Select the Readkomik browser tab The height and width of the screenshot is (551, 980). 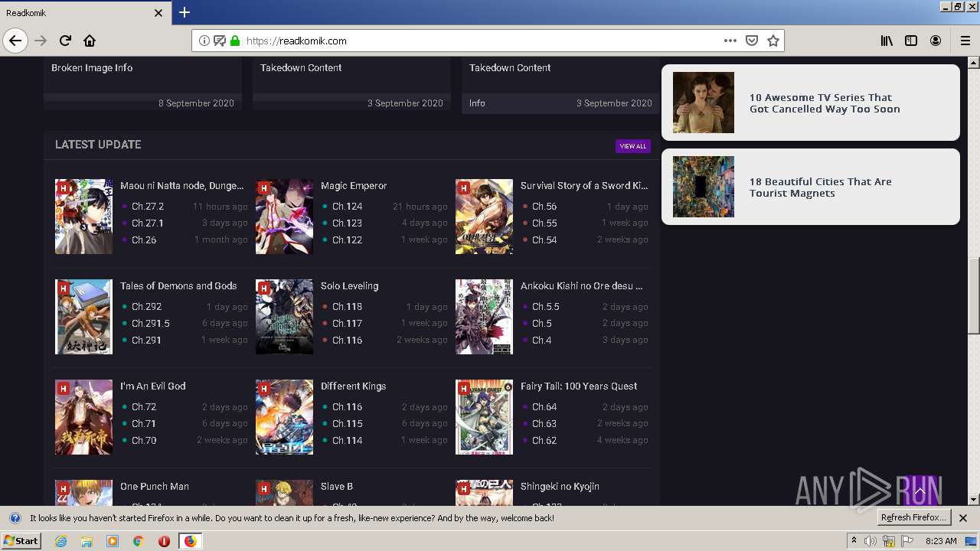tap(84, 13)
